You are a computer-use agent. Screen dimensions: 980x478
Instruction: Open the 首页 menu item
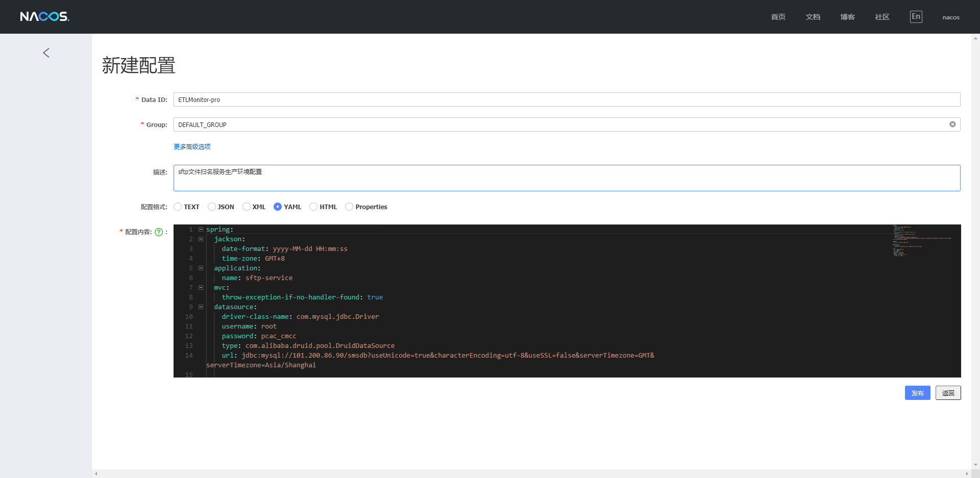(778, 17)
